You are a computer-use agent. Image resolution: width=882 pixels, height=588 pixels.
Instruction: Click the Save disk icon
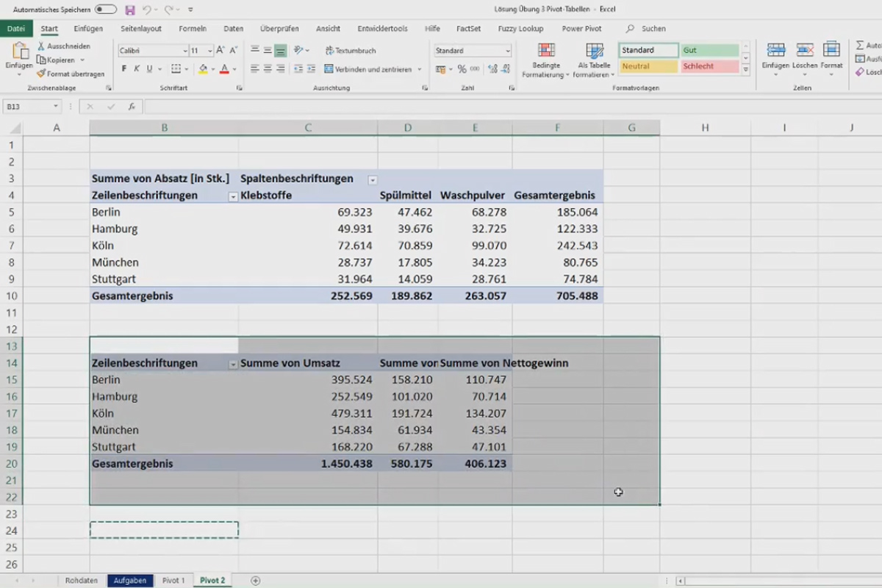point(130,10)
